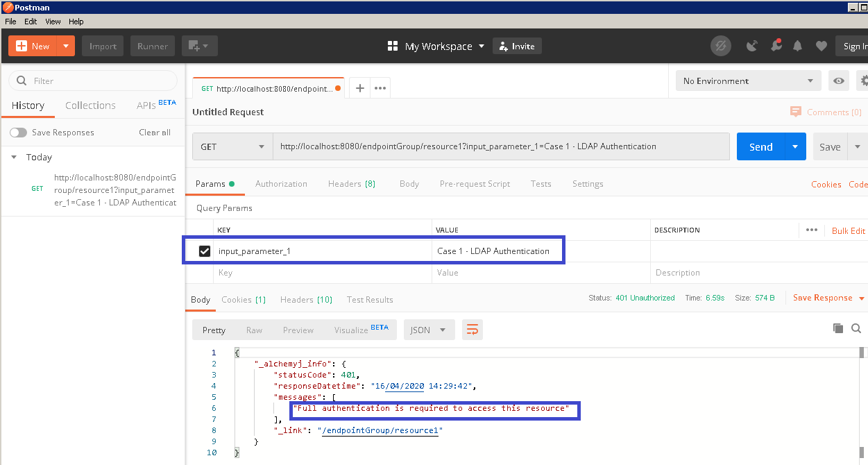Collapse the Today history group
Viewport: 868px width, 465px height.
click(14, 158)
